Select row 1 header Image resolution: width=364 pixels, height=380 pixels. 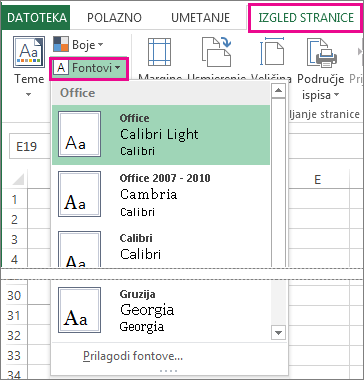click(x=15, y=199)
